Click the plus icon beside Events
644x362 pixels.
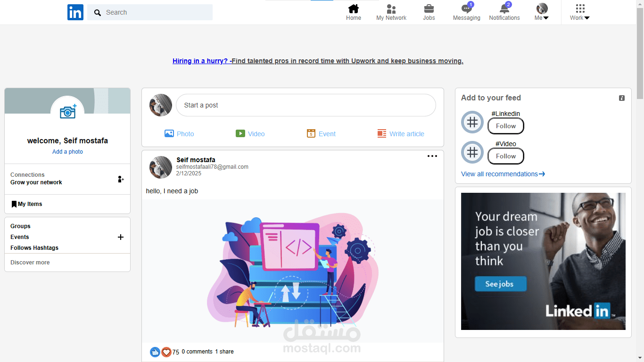point(121,237)
